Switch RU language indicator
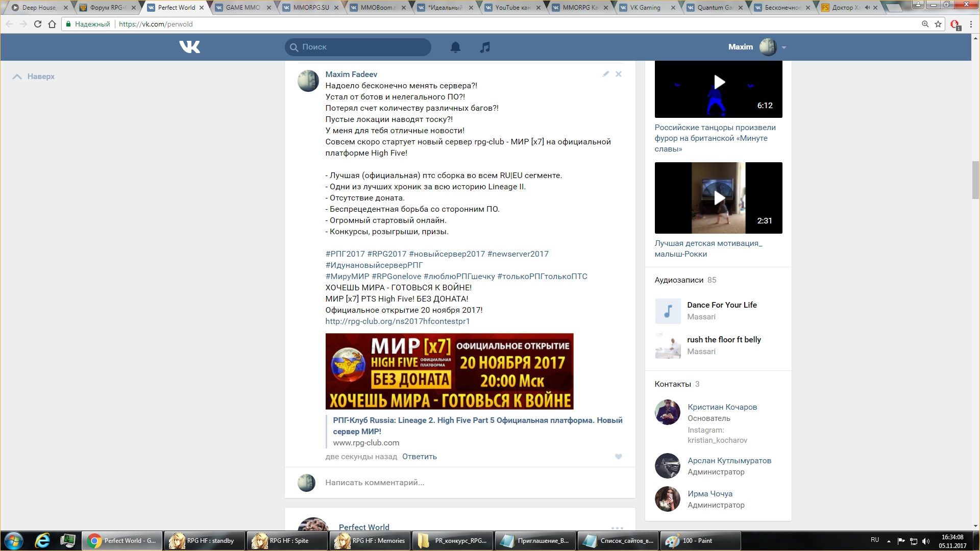The height and width of the screenshot is (551, 980). pyautogui.click(x=875, y=540)
